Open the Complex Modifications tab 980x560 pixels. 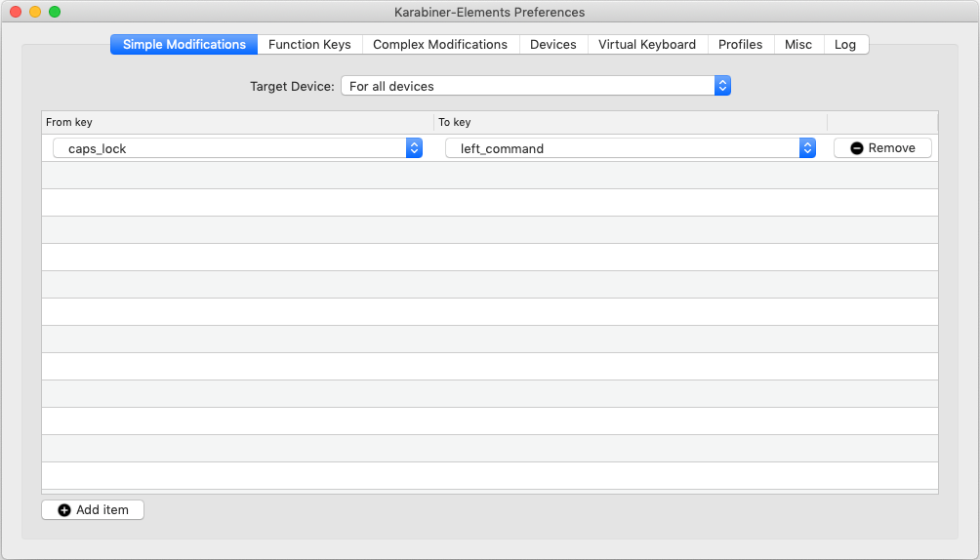point(440,44)
